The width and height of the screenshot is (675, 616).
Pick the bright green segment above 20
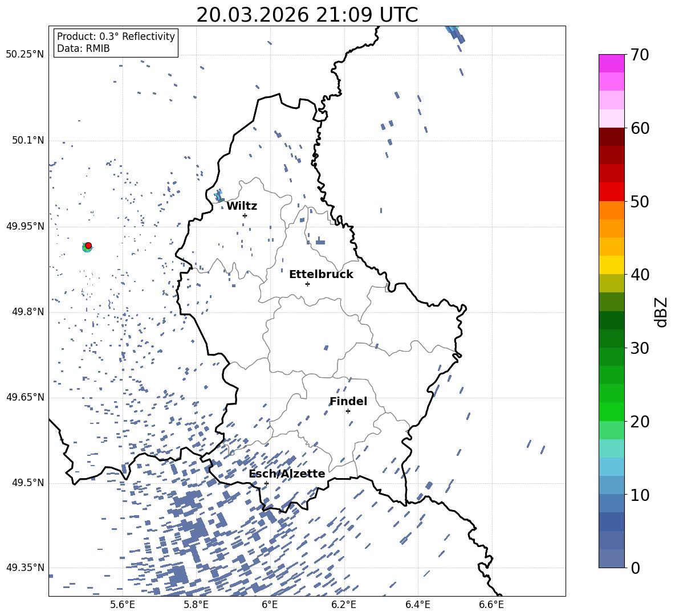point(611,411)
